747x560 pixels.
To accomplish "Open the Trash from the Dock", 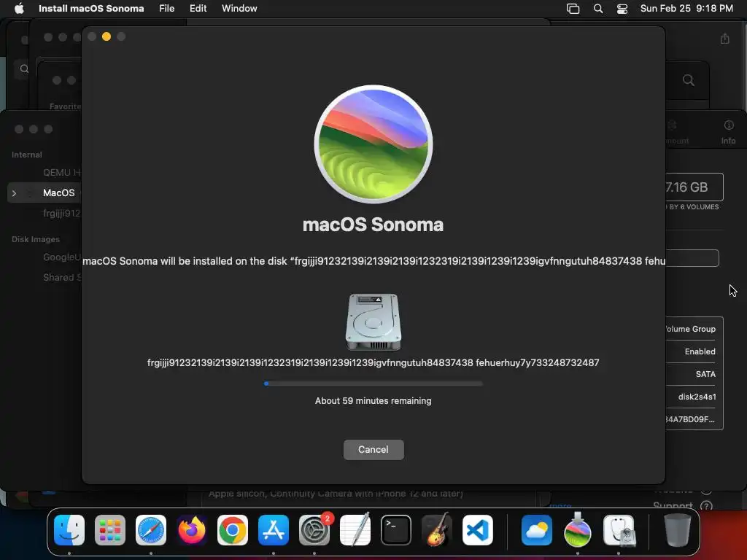I will [x=678, y=530].
